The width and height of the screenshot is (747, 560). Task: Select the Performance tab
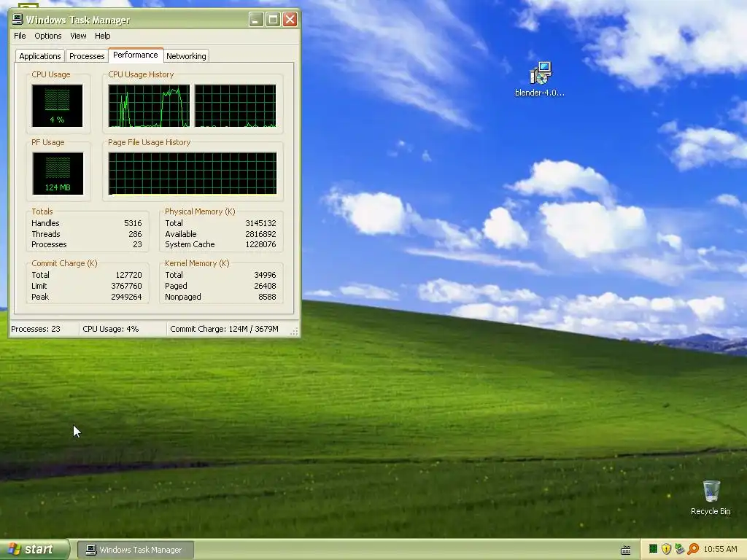pos(135,55)
